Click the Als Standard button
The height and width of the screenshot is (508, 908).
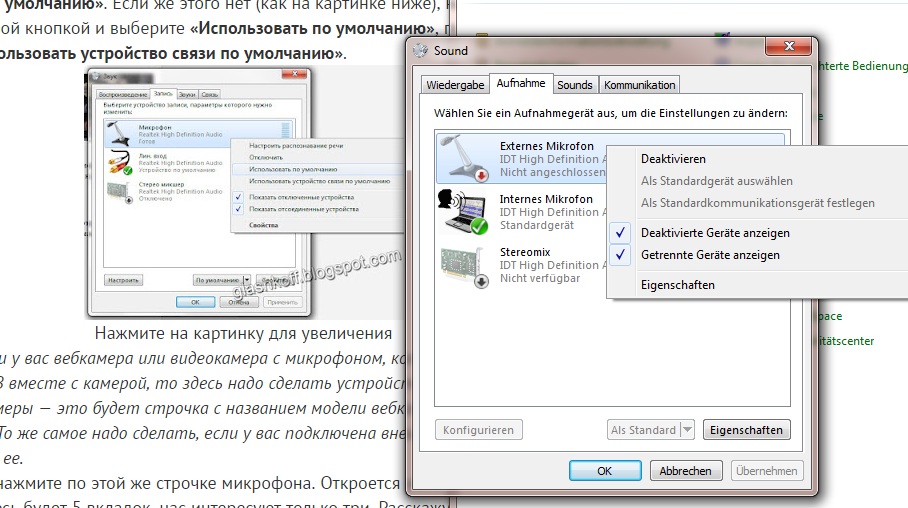(643, 430)
